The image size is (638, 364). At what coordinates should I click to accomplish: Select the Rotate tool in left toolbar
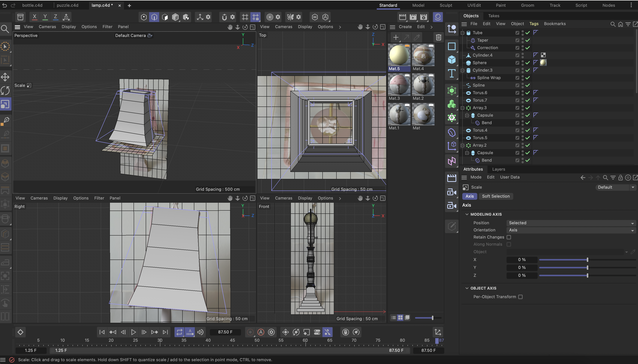pyautogui.click(x=5, y=91)
